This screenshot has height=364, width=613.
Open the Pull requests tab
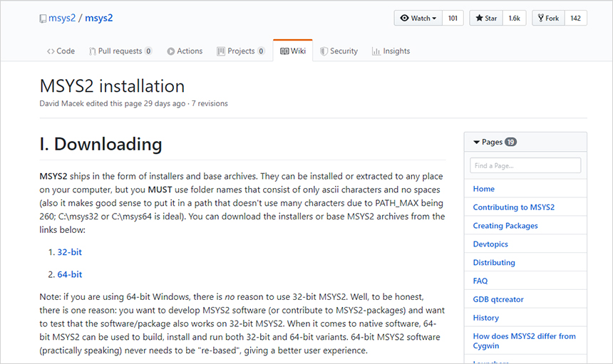120,51
